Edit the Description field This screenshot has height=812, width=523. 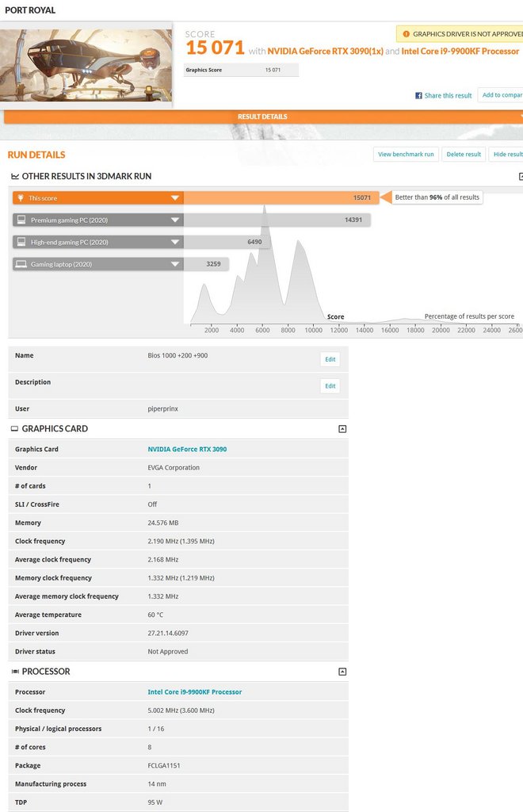pos(330,386)
